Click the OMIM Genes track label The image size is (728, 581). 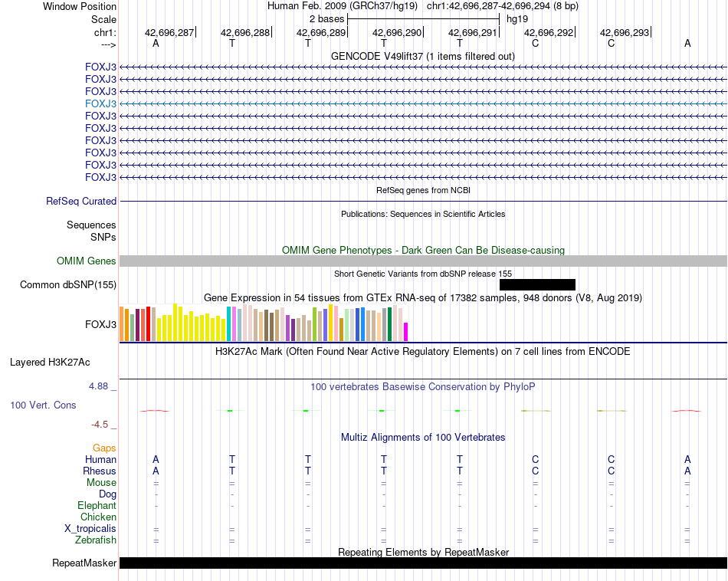(86, 261)
